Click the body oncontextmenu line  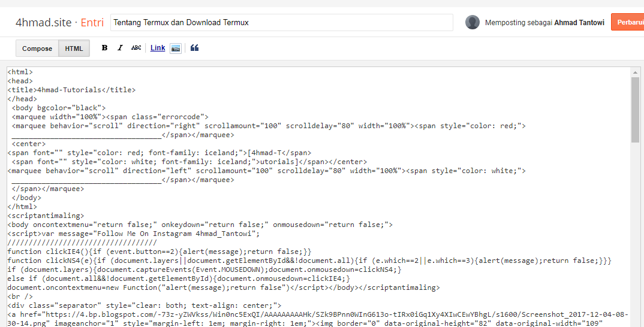(x=200, y=225)
